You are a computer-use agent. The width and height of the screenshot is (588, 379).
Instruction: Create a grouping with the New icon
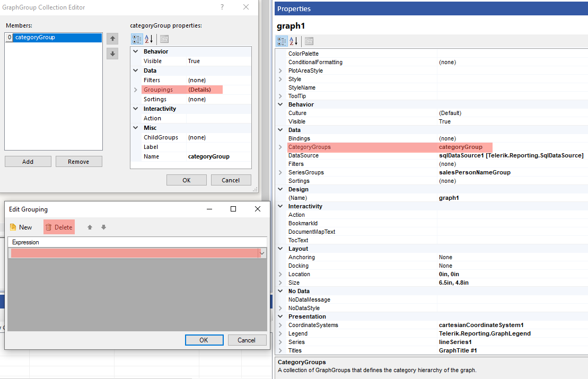pyautogui.click(x=21, y=226)
